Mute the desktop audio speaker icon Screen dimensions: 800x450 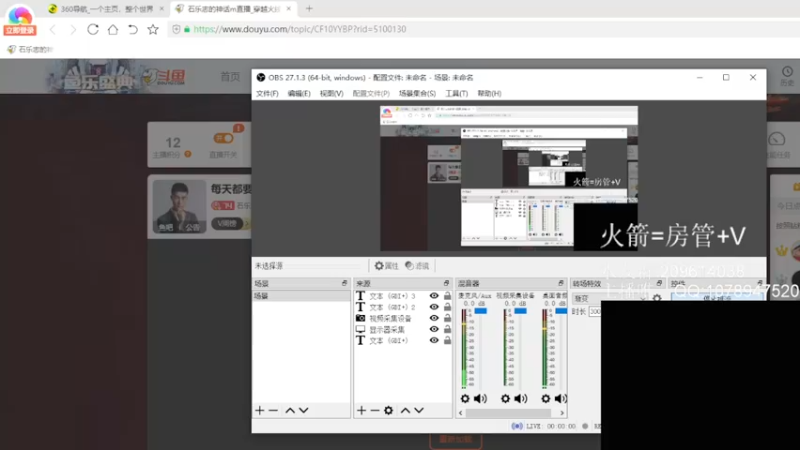click(561, 398)
